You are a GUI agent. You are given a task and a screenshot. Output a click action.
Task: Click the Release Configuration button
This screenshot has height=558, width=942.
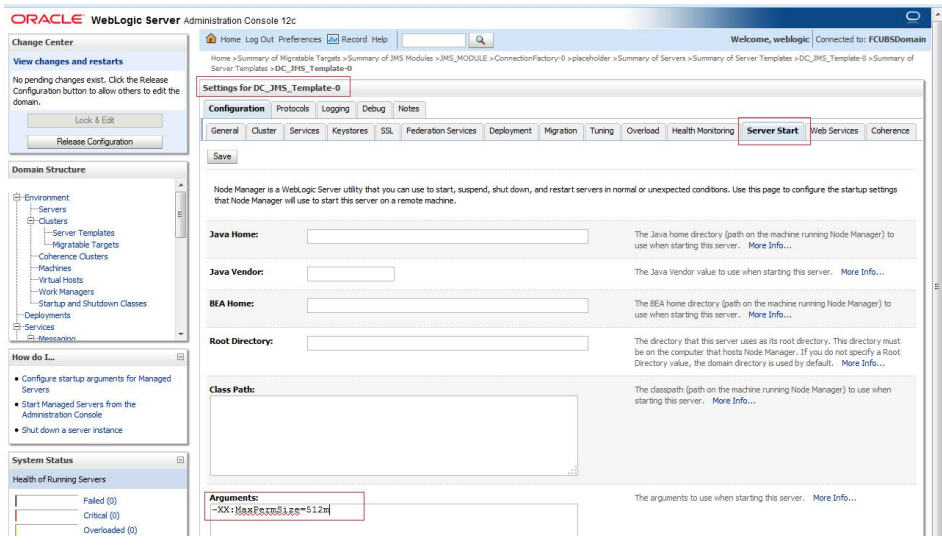[x=95, y=142]
